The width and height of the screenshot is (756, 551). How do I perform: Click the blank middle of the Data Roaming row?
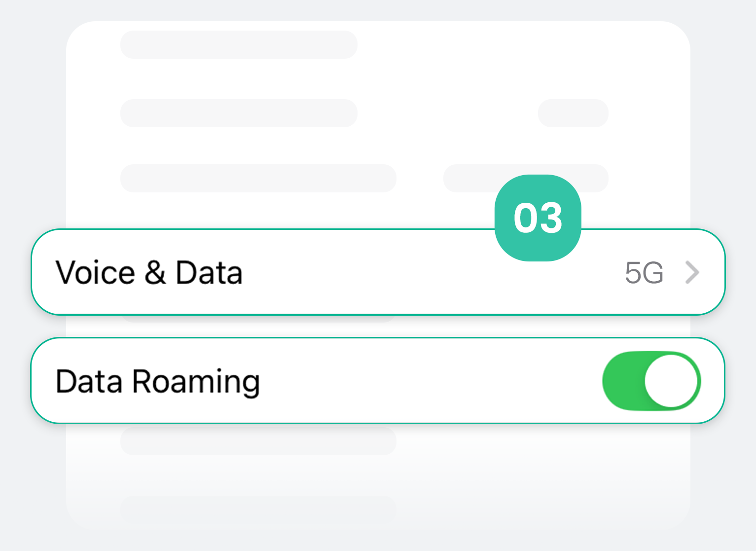(419, 381)
